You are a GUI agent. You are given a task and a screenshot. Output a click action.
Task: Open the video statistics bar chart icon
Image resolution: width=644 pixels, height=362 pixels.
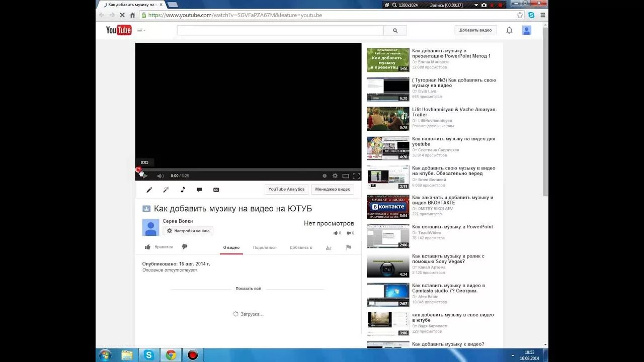tap(329, 247)
